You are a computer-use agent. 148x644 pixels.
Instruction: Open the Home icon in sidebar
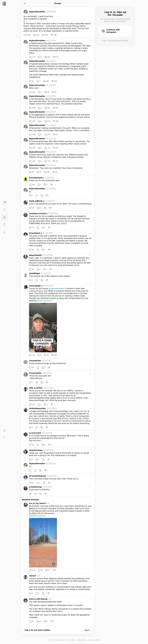(x=4, y=202)
